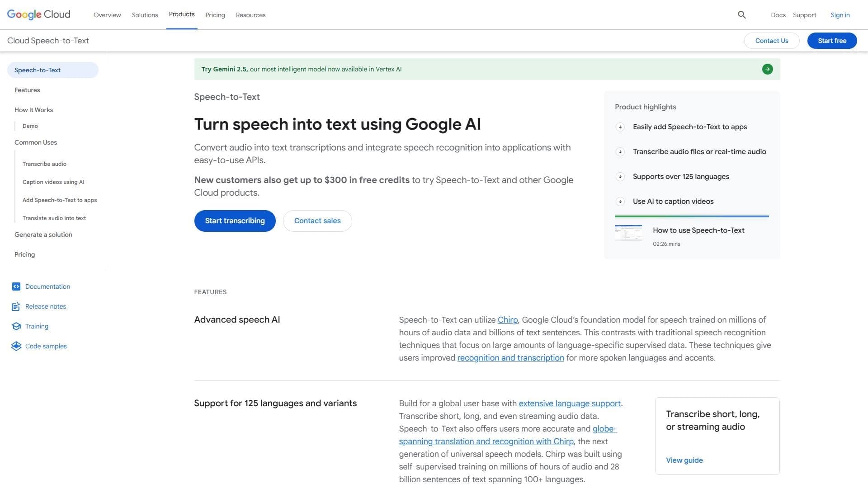The width and height of the screenshot is (868, 488).
Task: Click the Google Cloud logo
Action: coord(39,14)
